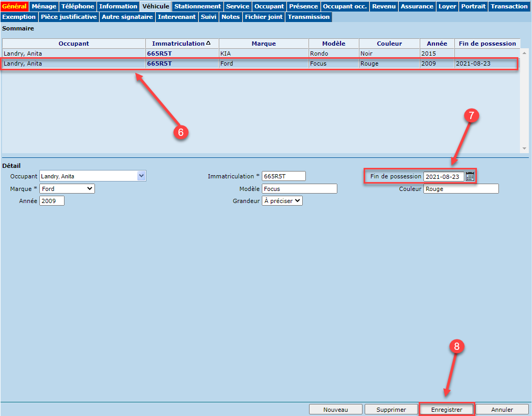Select the Pièce justificative tab
The height and width of the screenshot is (416, 532).
[69, 17]
